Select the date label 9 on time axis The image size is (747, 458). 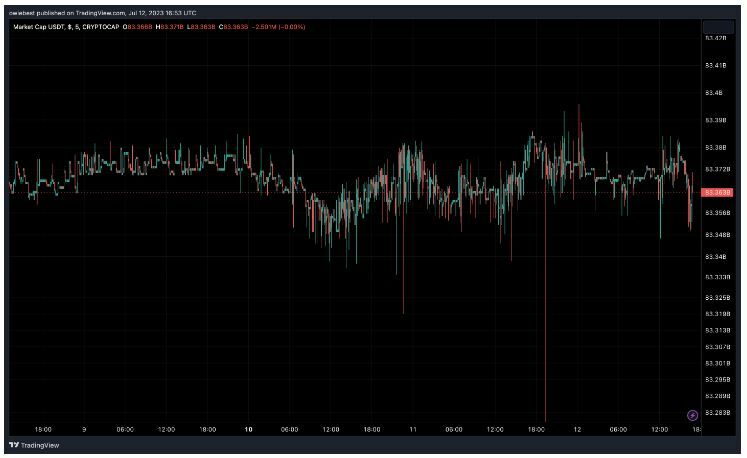click(x=83, y=428)
